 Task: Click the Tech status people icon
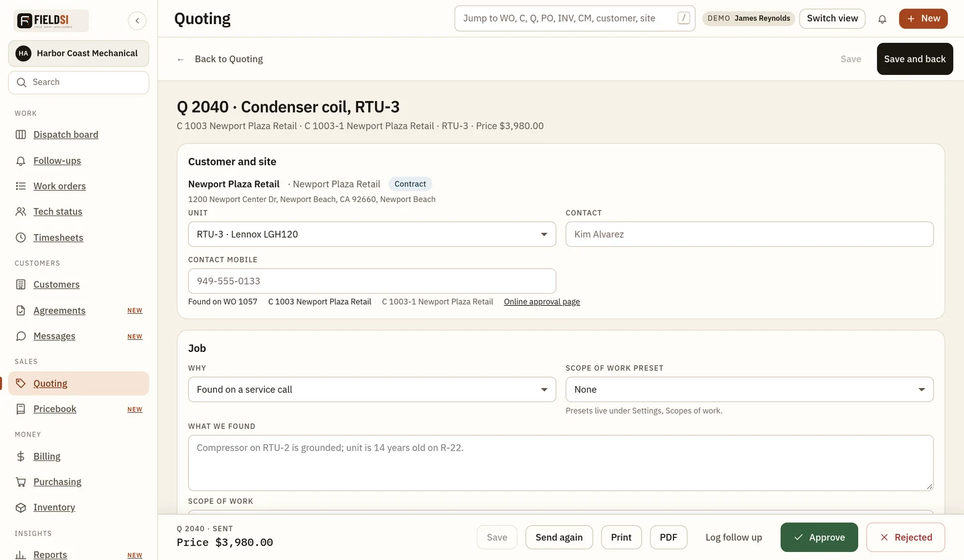pyautogui.click(x=21, y=211)
